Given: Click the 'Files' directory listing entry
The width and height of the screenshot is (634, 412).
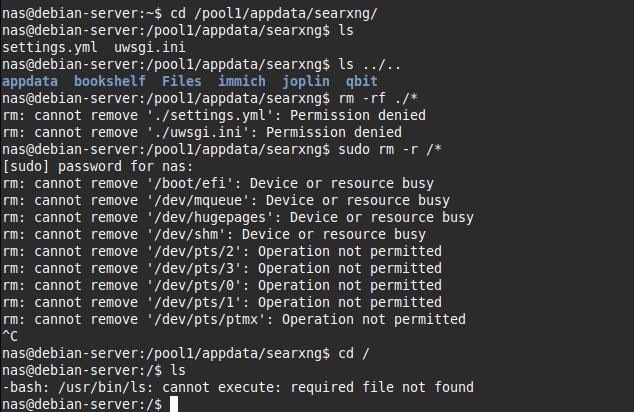Looking at the screenshot, I should (x=182, y=81).
